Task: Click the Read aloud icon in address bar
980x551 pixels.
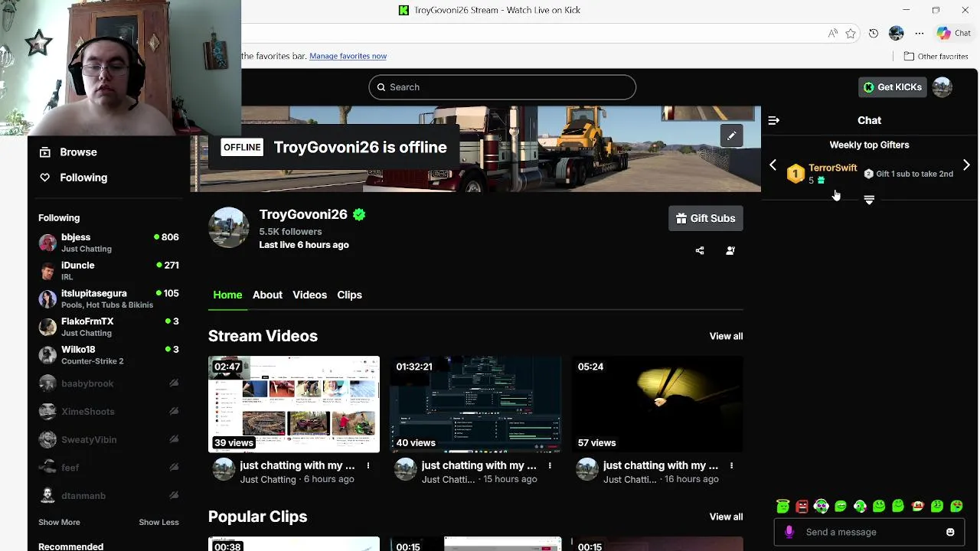Action: coord(832,34)
